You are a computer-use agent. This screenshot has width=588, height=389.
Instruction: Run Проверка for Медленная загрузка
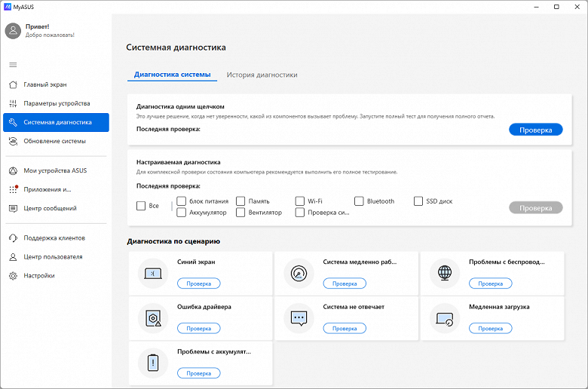point(490,329)
